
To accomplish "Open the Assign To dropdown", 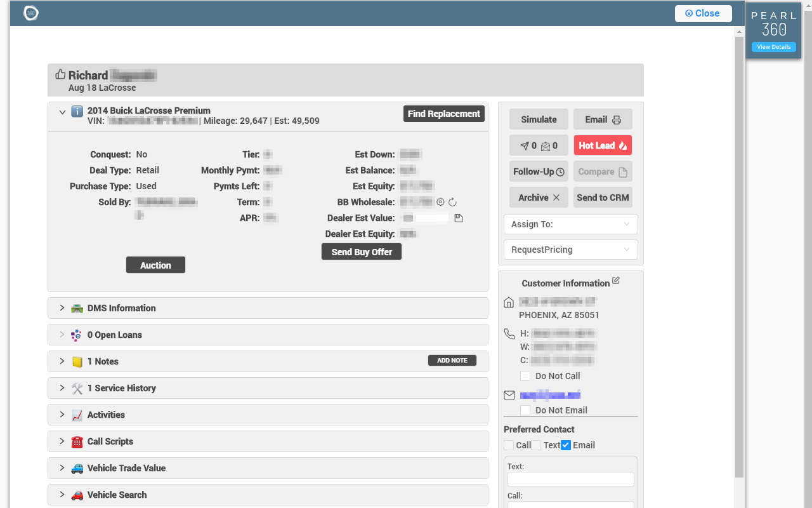I will pos(570,224).
